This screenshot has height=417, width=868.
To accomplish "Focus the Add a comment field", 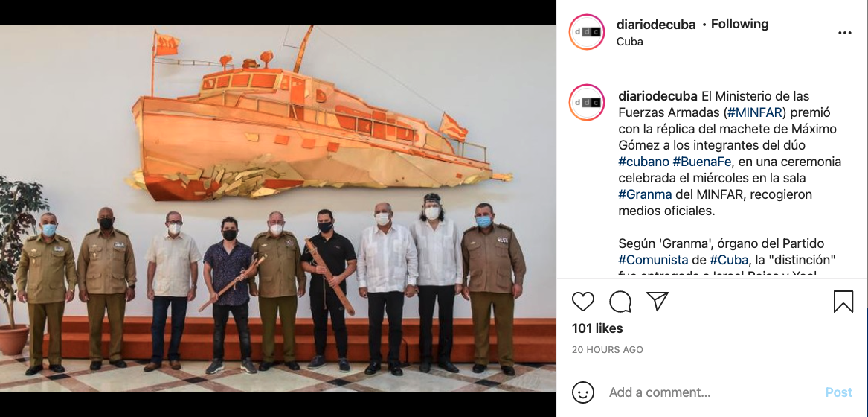I will [711, 392].
